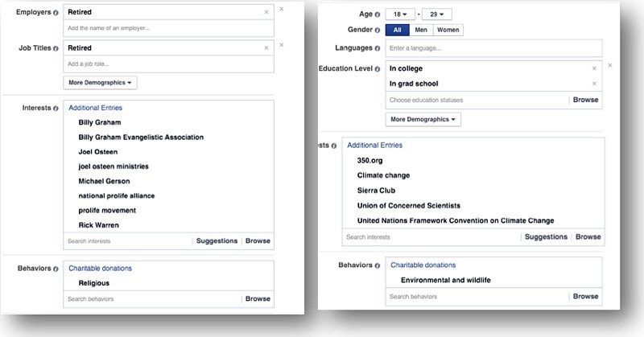Browse education statuses
The height and width of the screenshot is (337, 644).
[x=586, y=100]
